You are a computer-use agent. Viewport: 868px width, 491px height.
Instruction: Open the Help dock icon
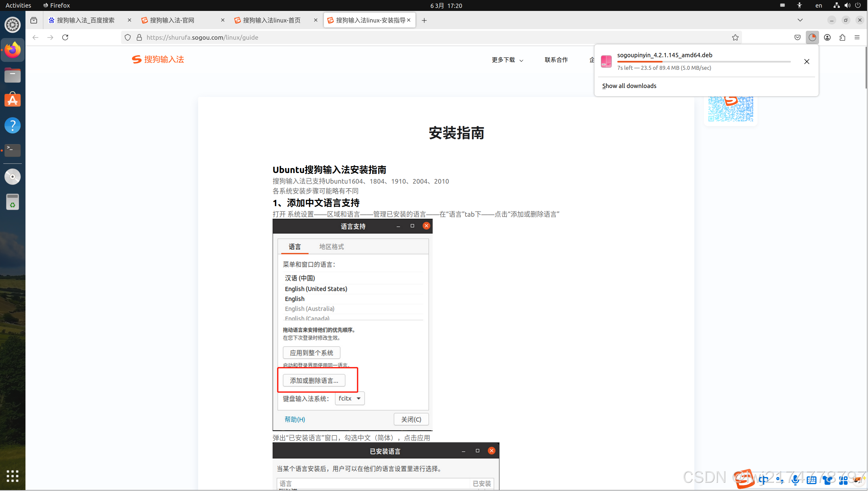click(13, 125)
